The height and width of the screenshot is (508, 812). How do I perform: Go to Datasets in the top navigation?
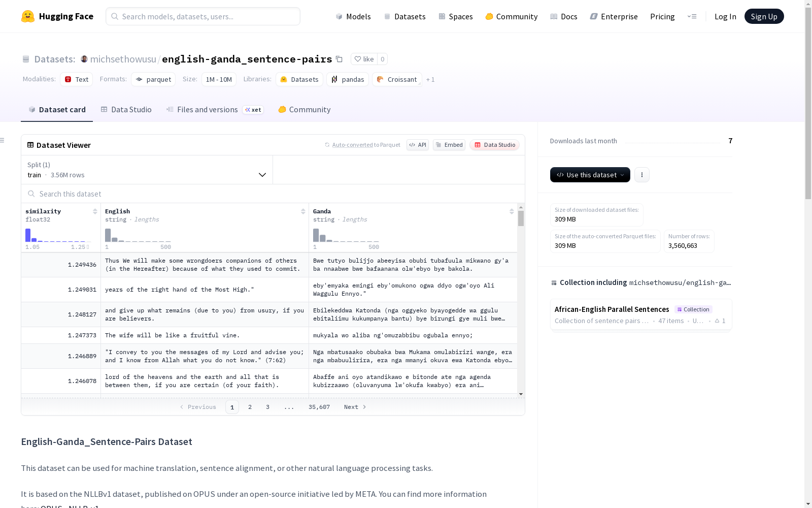pos(404,16)
